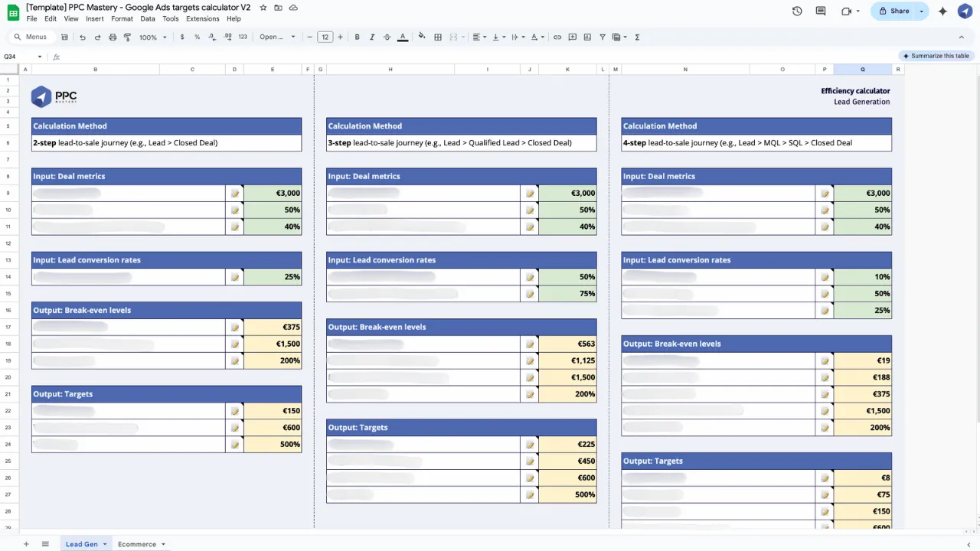The image size is (980, 551).
Task: Toggle strikethrough formatting
Action: [387, 37]
